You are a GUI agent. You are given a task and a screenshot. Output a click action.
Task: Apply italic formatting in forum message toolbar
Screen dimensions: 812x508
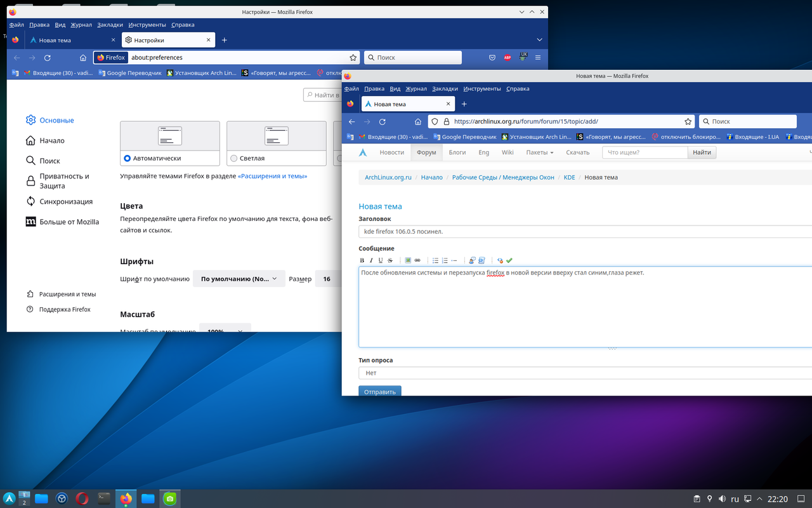[371, 260]
